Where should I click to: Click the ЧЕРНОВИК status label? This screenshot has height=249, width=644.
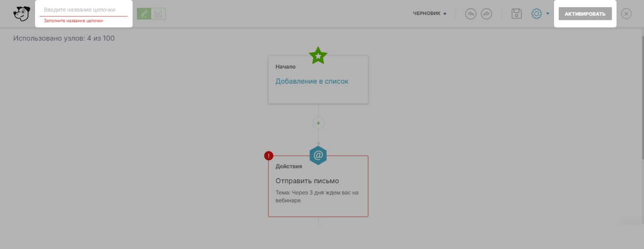tap(427, 14)
